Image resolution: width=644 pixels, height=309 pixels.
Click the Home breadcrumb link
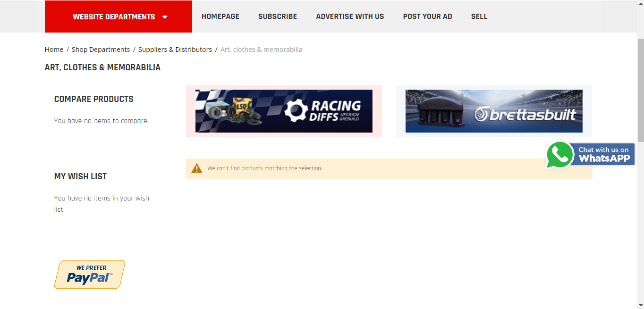(x=54, y=50)
